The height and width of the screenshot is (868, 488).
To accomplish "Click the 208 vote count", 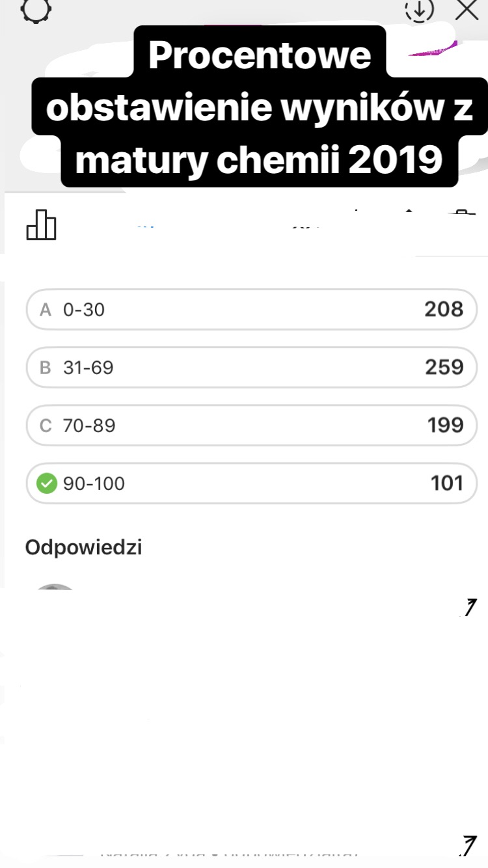I will 444,309.
